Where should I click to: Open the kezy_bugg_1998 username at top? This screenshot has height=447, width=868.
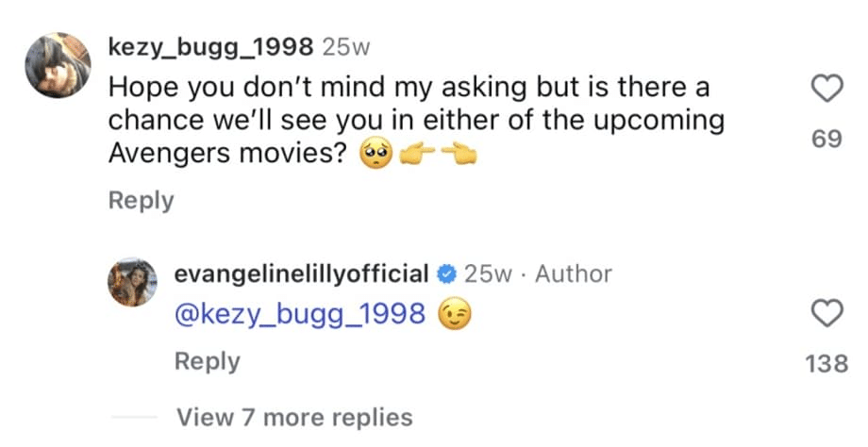211,46
